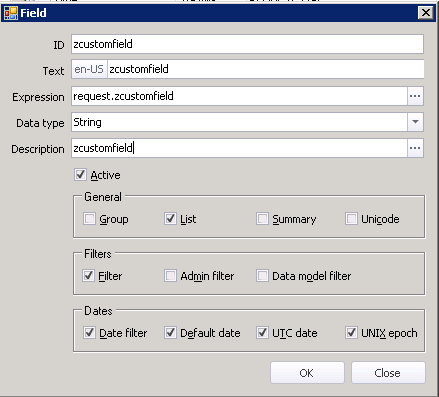Uncheck the Active checkbox
Screen dimensions: 439x397
(80, 175)
